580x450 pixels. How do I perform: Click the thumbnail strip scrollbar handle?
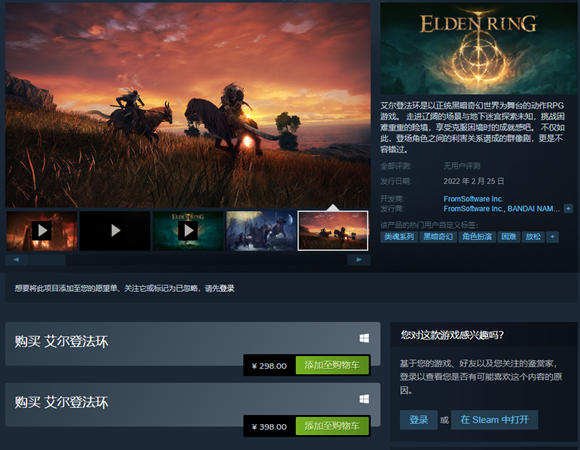47,260
